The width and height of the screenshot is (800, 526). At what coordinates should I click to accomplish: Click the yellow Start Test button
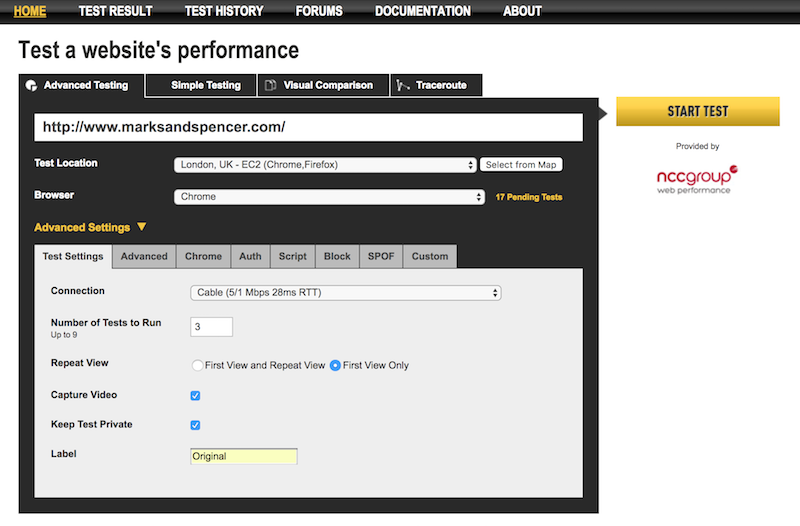697,111
